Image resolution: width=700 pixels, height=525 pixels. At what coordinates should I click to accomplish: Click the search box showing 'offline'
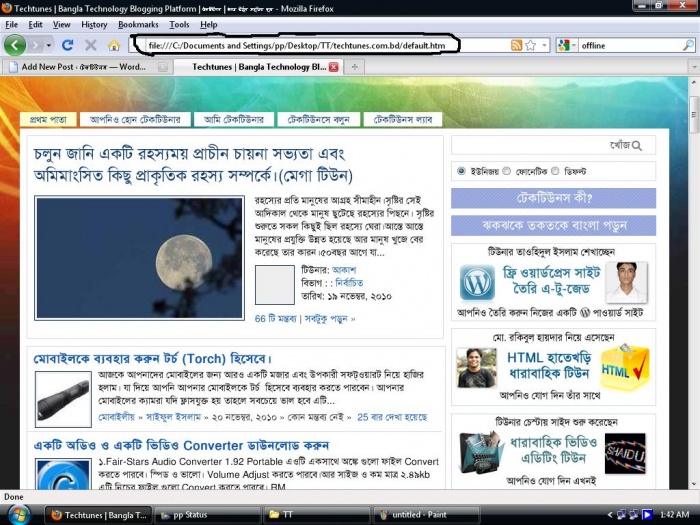point(630,46)
